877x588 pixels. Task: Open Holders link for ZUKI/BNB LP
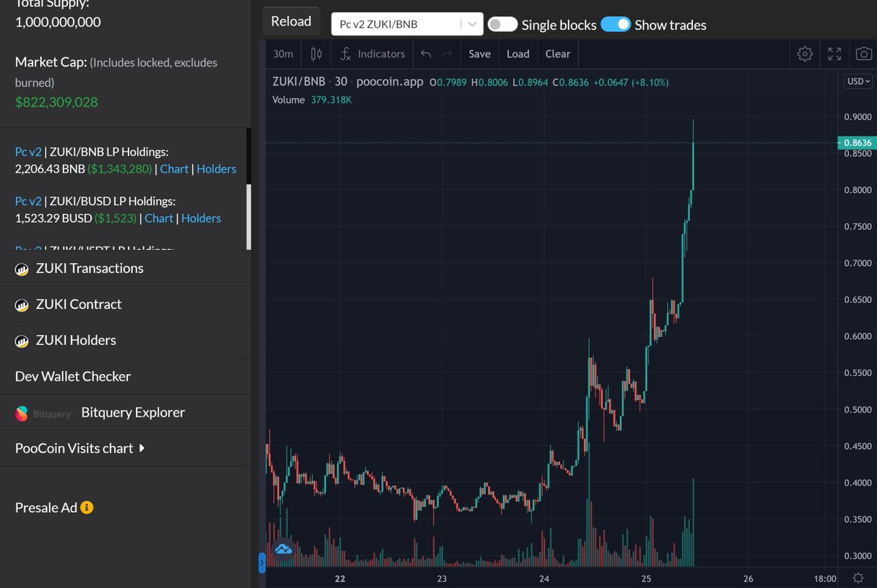216,169
